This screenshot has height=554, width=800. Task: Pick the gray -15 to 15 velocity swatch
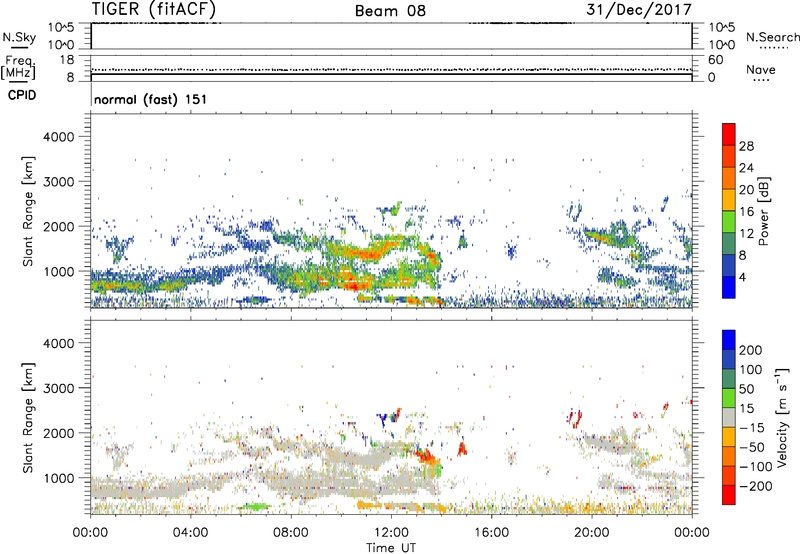pyautogui.click(x=729, y=417)
